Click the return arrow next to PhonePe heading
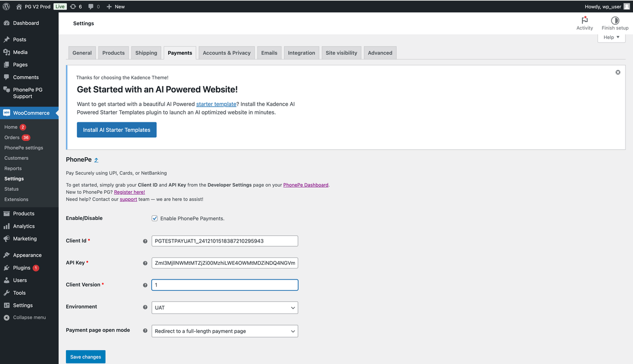Viewport: 633px width, 364px height. (96, 160)
